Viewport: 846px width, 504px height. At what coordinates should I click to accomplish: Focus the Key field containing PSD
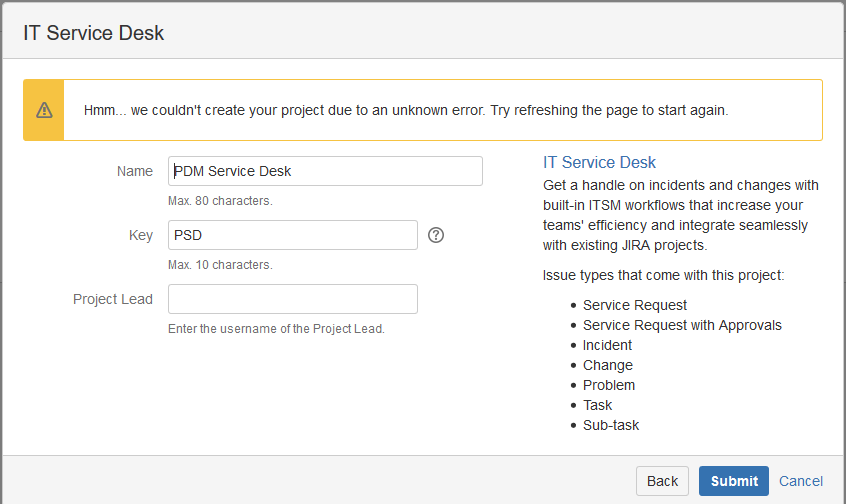[x=292, y=236]
